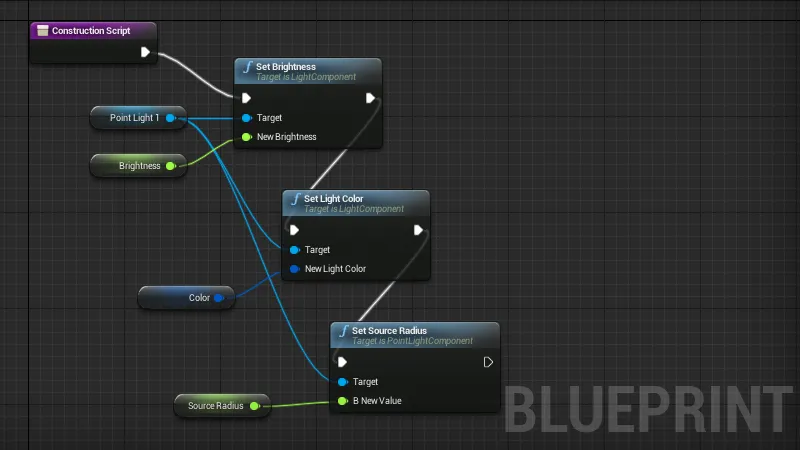Click the Construction Script node icon
Image resolution: width=800 pixels, height=450 pixels.
click(x=43, y=31)
